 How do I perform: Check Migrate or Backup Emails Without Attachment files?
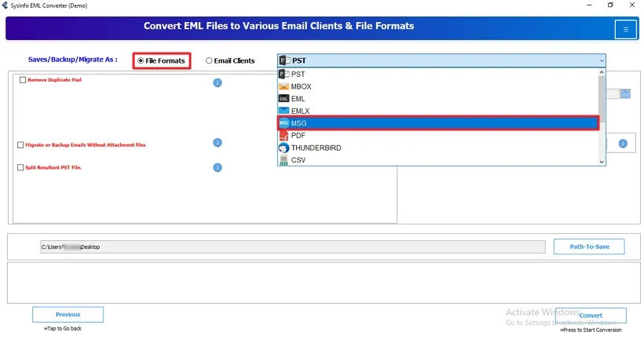click(x=20, y=145)
